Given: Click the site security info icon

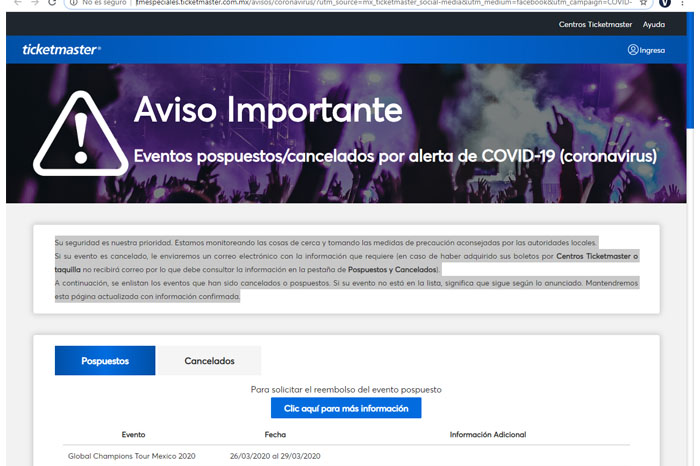Looking at the screenshot, I should 73,4.
